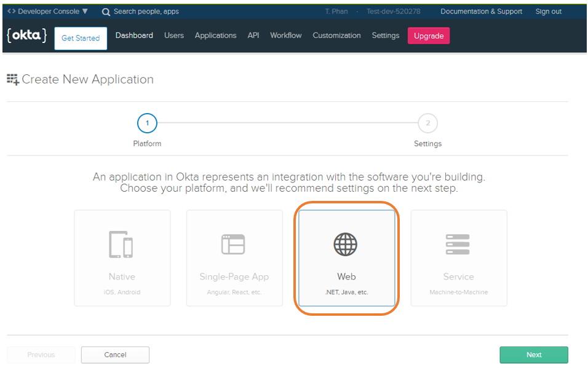Click the "Angular, React, etc." subtitle
The image size is (588, 368).
coord(234,292)
